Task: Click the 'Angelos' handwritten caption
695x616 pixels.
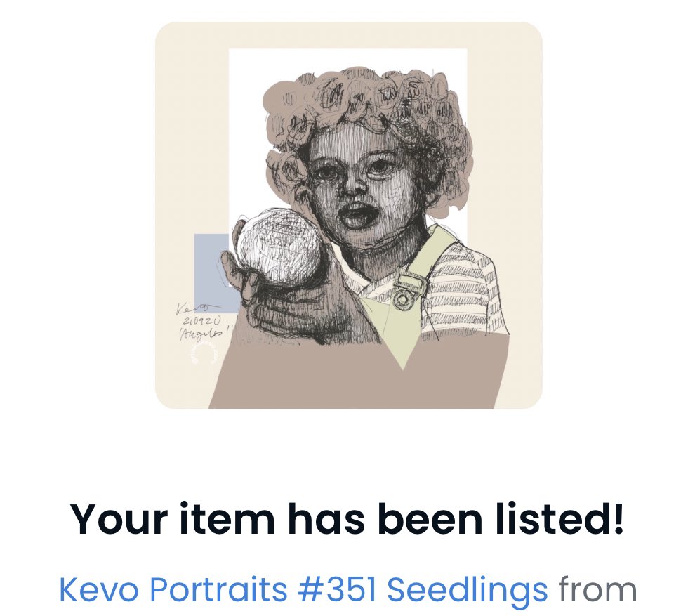Action: pos(205,332)
